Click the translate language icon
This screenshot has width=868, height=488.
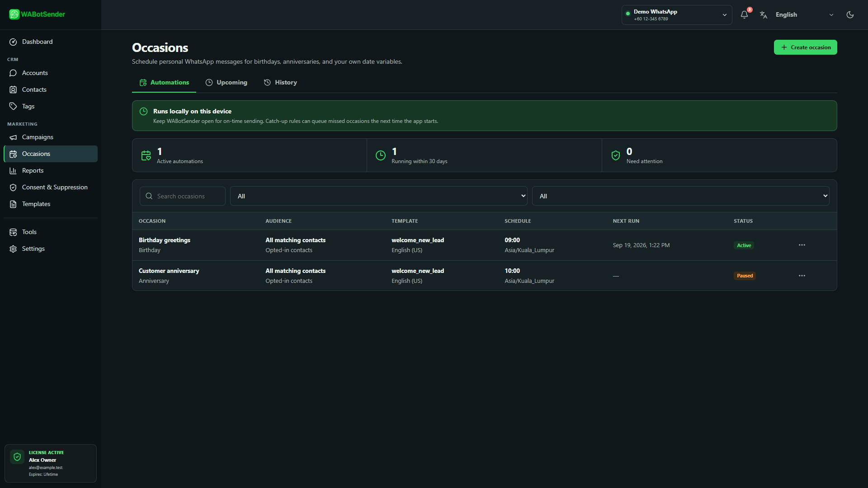pos(764,15)
